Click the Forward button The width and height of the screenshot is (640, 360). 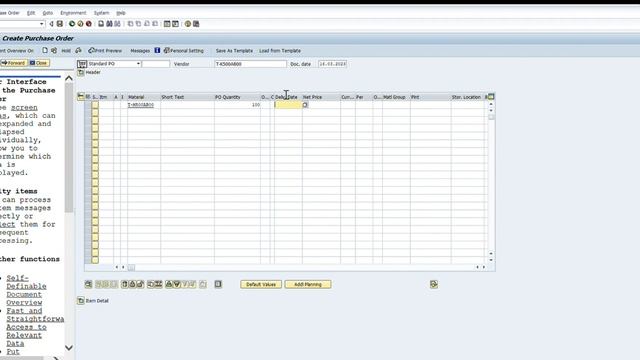pyautogui.click(x=13, y=63)
